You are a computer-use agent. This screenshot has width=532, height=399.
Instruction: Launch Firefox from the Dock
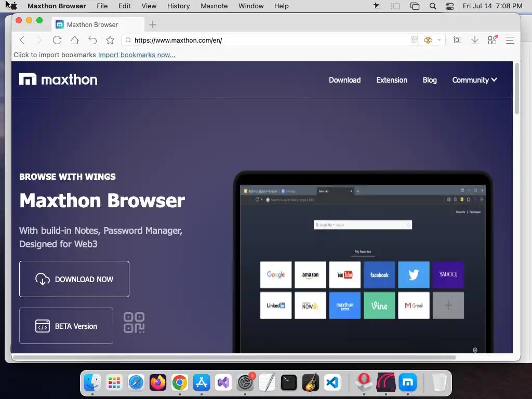coord(158,382)
